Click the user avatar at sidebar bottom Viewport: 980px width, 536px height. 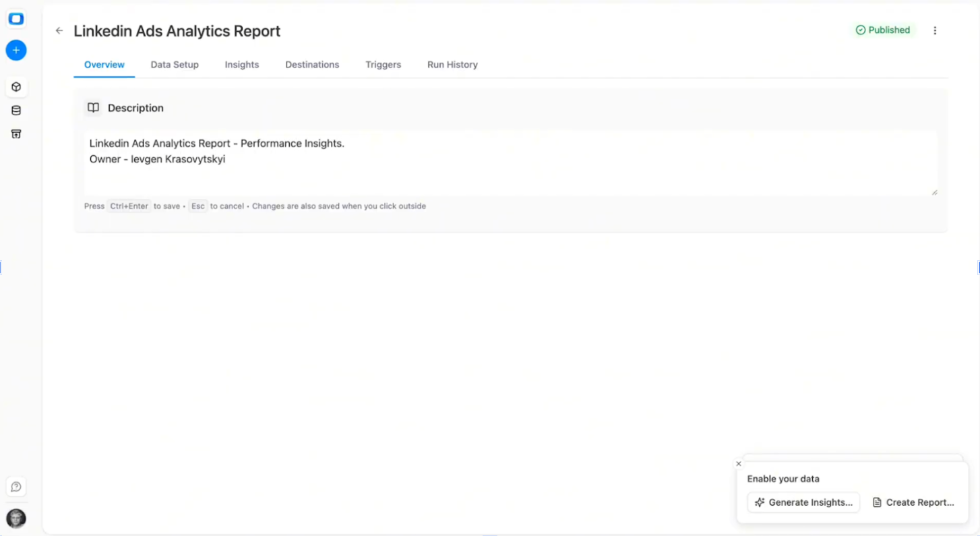pyautogui.click(x=16, y=518)
